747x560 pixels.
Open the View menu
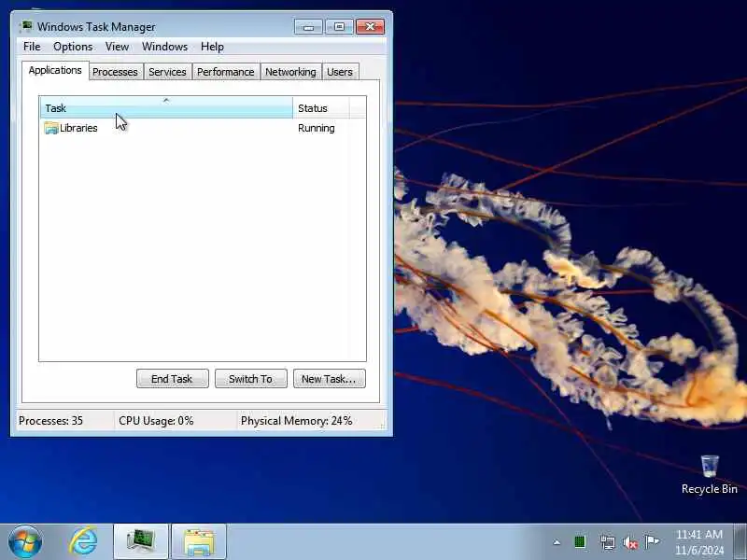click(118, 47)
